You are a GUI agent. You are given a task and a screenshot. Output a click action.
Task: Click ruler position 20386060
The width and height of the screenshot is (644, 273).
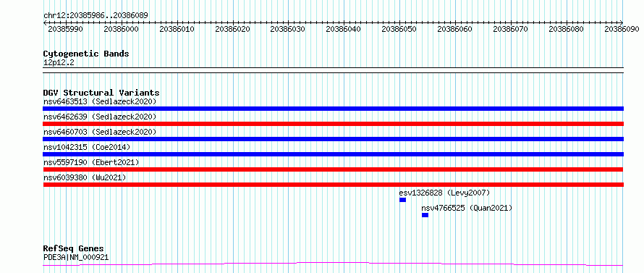(454, 29)
